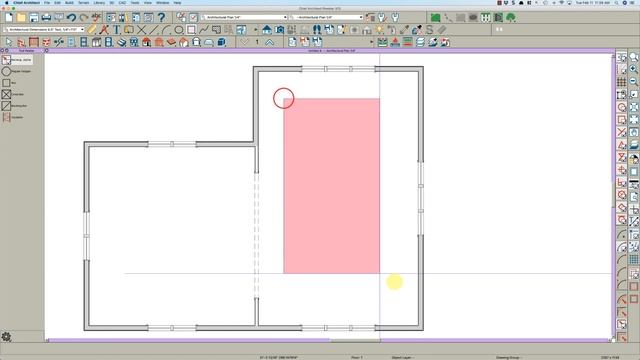
Task: Open a plan with the folder icon
Action: click(x=21, y=18)
